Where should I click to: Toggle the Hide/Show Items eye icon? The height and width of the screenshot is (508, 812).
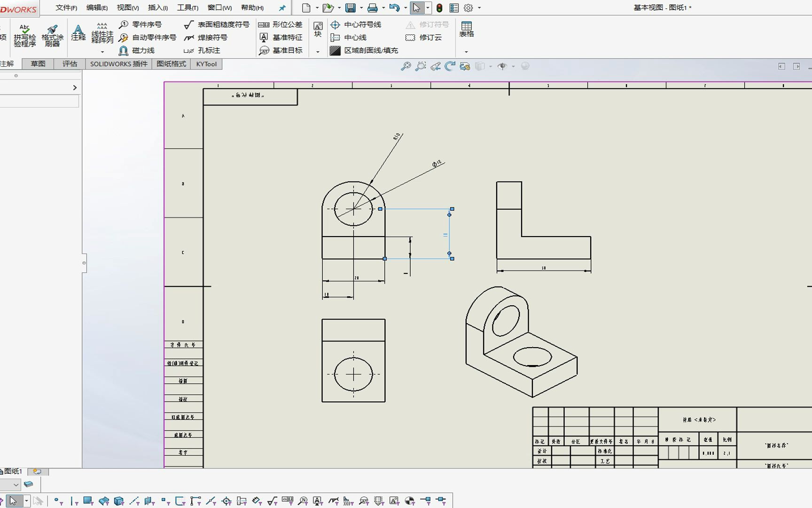pyautogui.click(x=502, y=66)
